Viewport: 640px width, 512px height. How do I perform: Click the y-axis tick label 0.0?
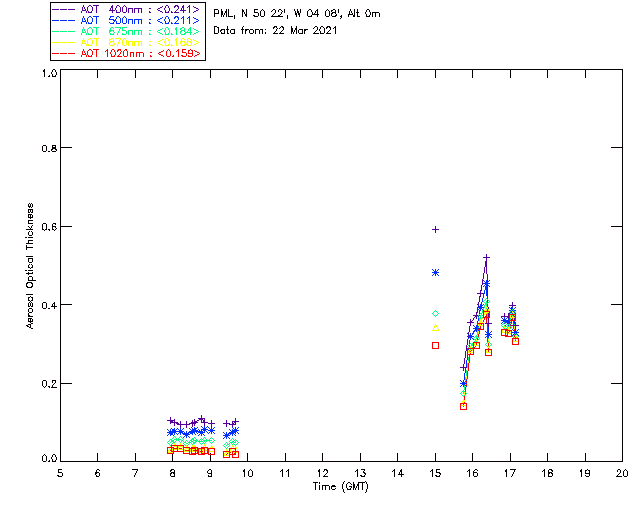(49, 459)
